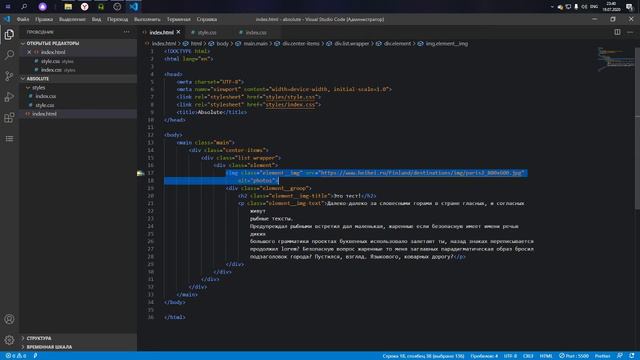Open the Extensions view
Image resolution: width=640 pixels, height=360 pixels.
pos(9,118)
